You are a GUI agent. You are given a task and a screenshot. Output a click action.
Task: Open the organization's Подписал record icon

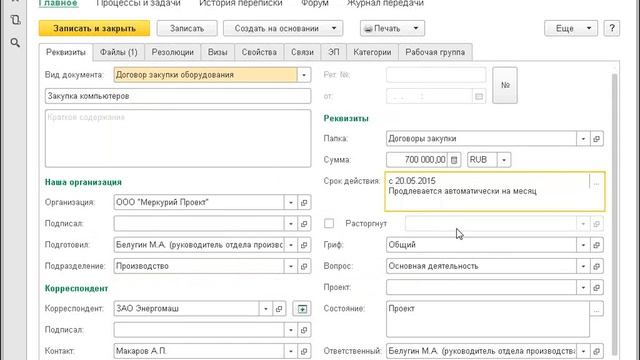(x=304, y=224)
